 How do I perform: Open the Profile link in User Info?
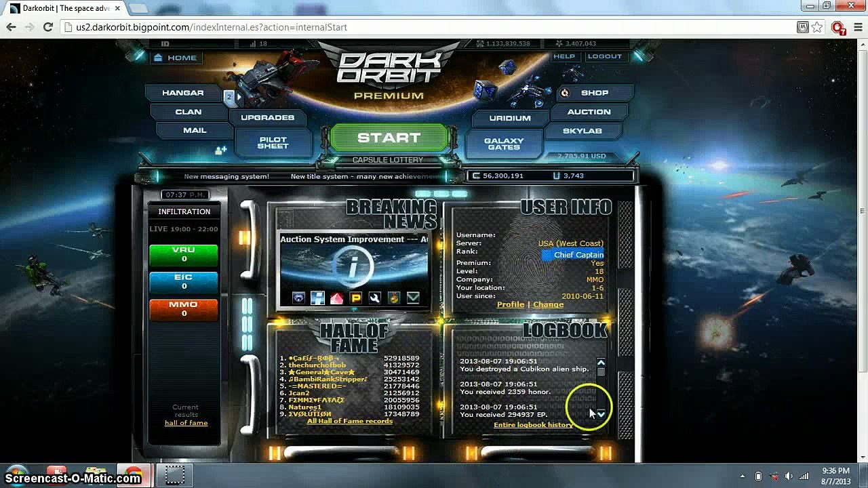(511, 304)
